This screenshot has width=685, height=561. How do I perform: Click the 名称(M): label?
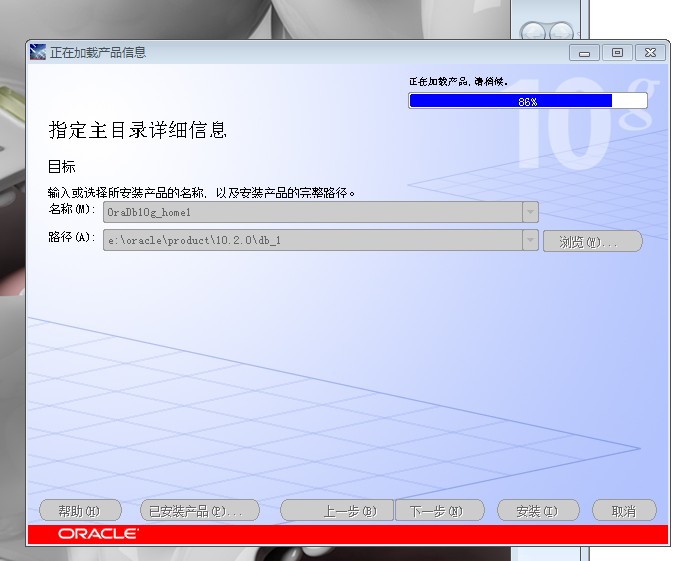click(x=72, y=209)
